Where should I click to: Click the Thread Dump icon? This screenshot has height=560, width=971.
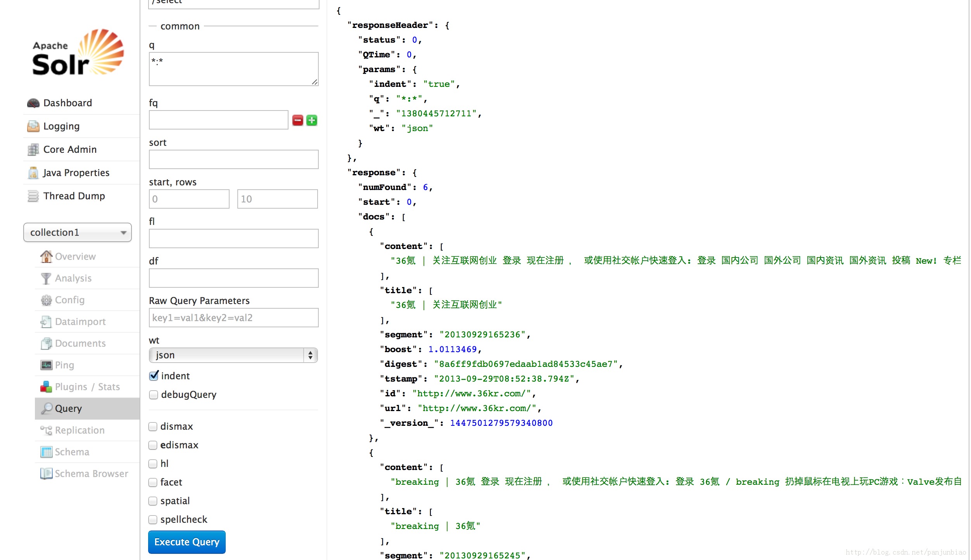point(33,196)
